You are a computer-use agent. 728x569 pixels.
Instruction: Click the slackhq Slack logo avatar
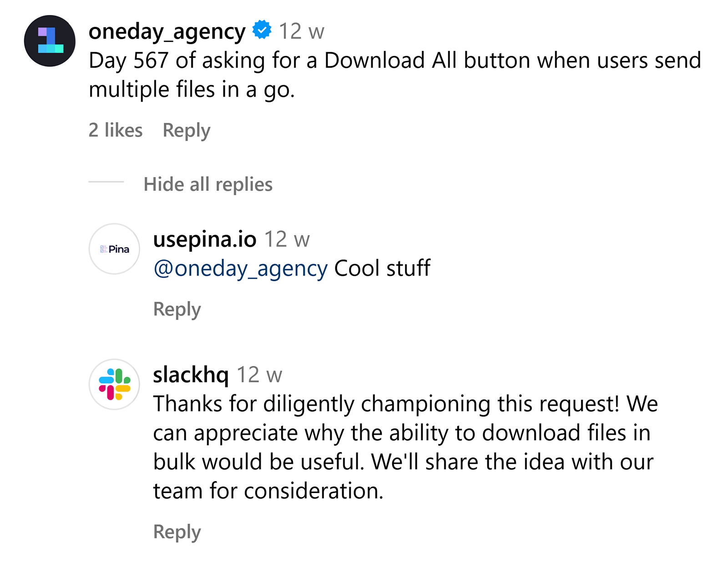(114, 384)
